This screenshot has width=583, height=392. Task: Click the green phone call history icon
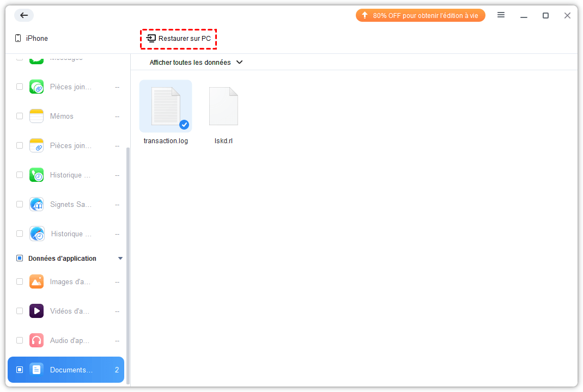(x=37, y=175)
